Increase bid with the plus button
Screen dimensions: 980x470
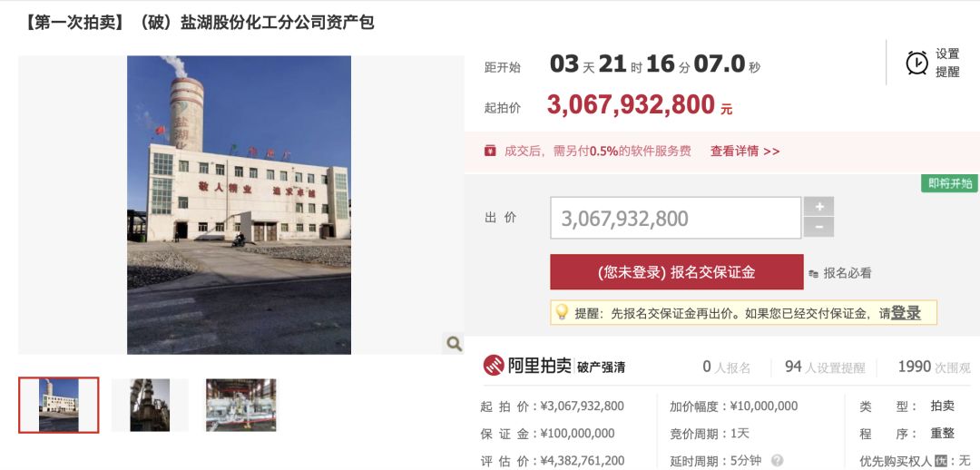coord(818,207)
